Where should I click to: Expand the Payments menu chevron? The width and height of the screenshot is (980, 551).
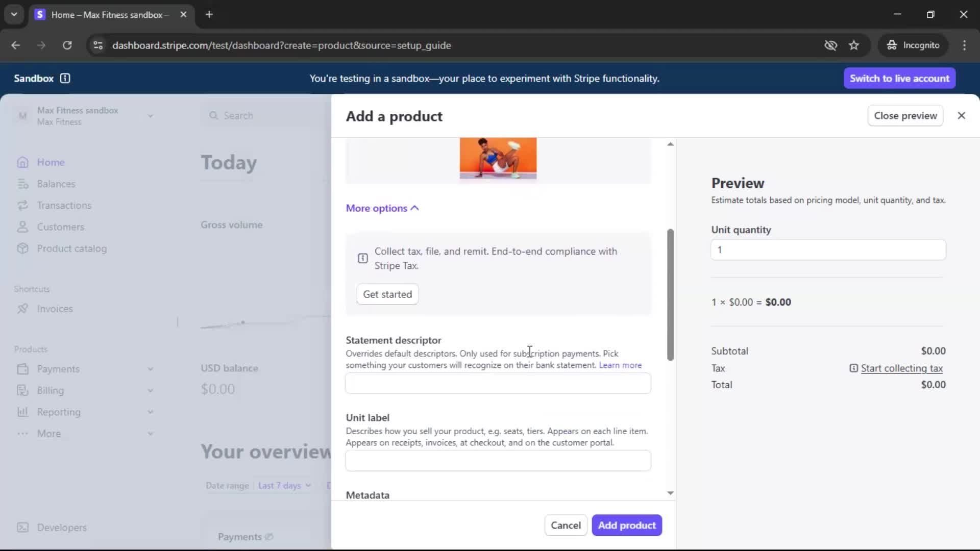(151, 369)
